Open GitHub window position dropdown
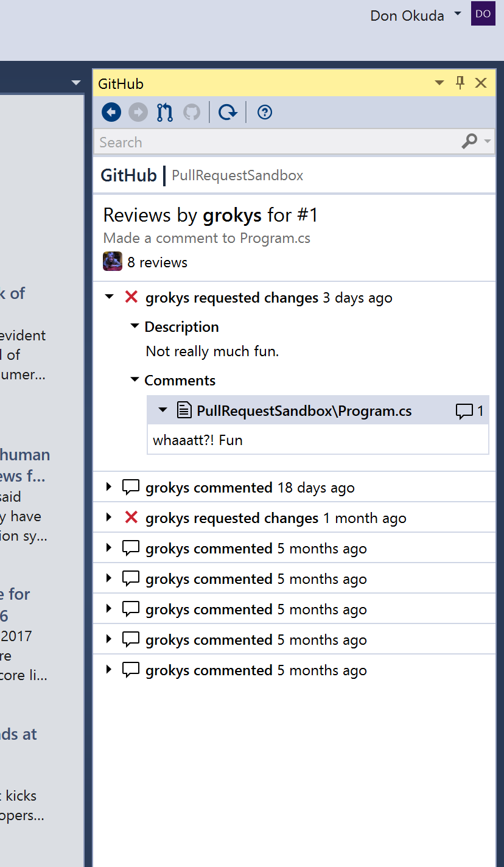Viewport: 504px width, 867px height. pyautogui.click(x=439, y=83)
